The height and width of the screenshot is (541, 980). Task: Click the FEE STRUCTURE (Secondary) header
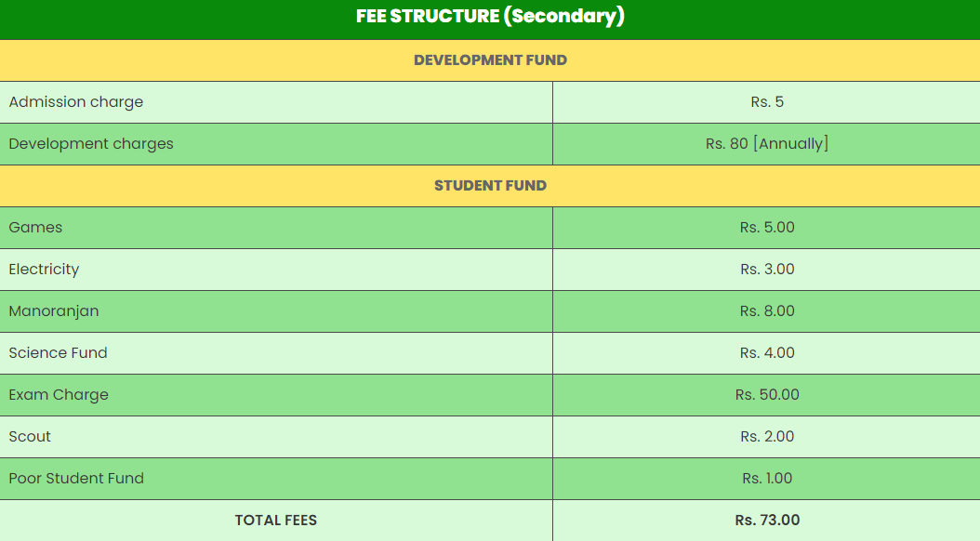pyautogui.click(x=490, y=17)
